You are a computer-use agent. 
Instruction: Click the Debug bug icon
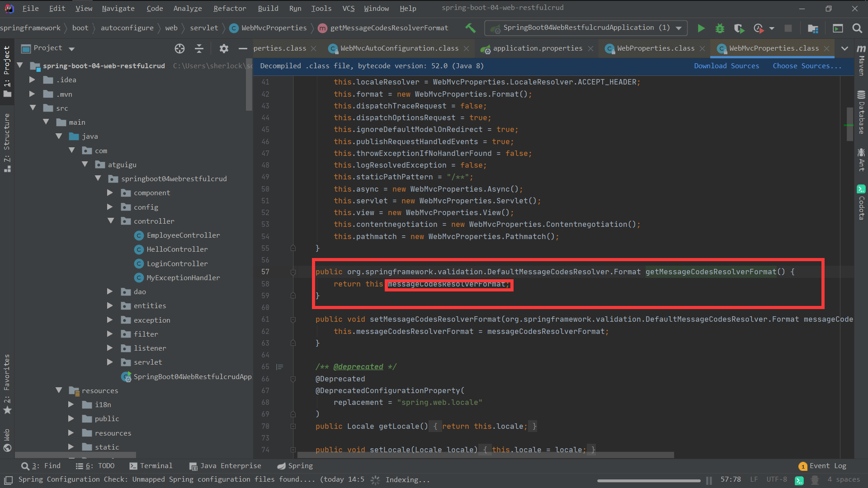click(720, 28)
